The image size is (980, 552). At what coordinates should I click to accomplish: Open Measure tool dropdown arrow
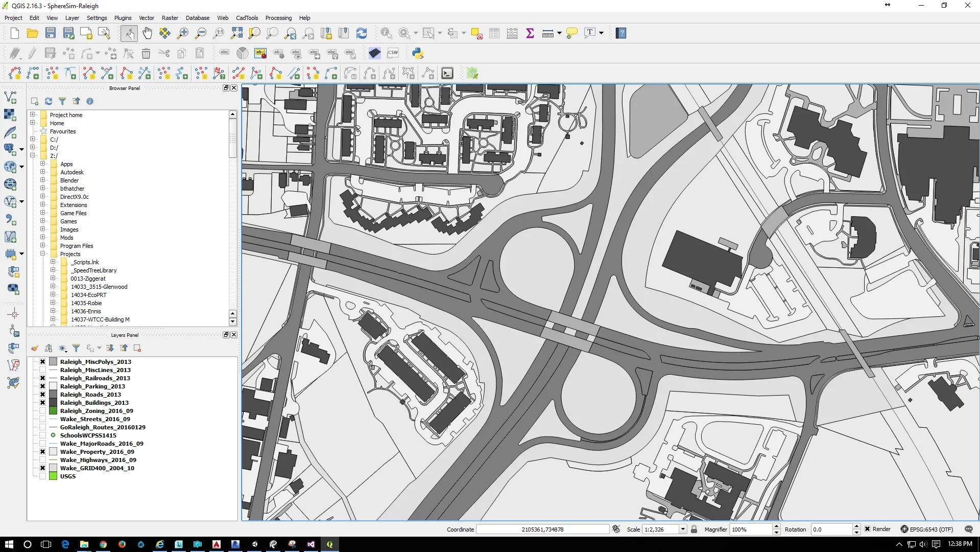coord(559,33)
